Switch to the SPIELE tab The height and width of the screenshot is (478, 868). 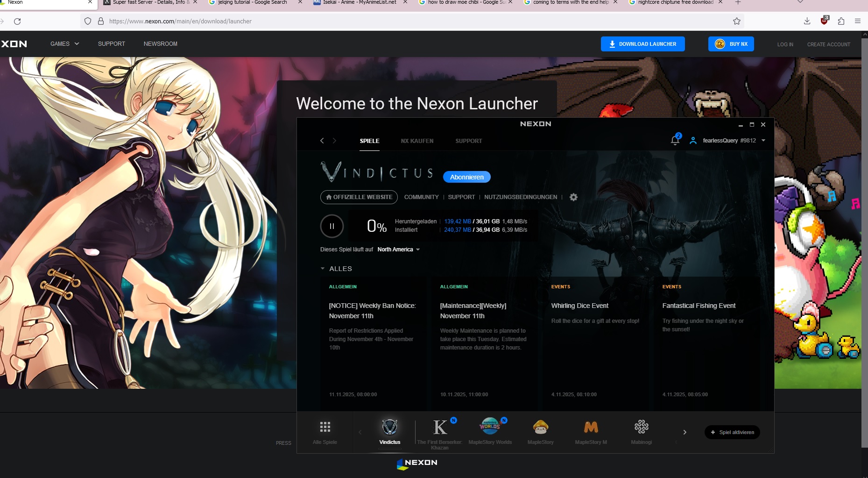tap(369, 141)
